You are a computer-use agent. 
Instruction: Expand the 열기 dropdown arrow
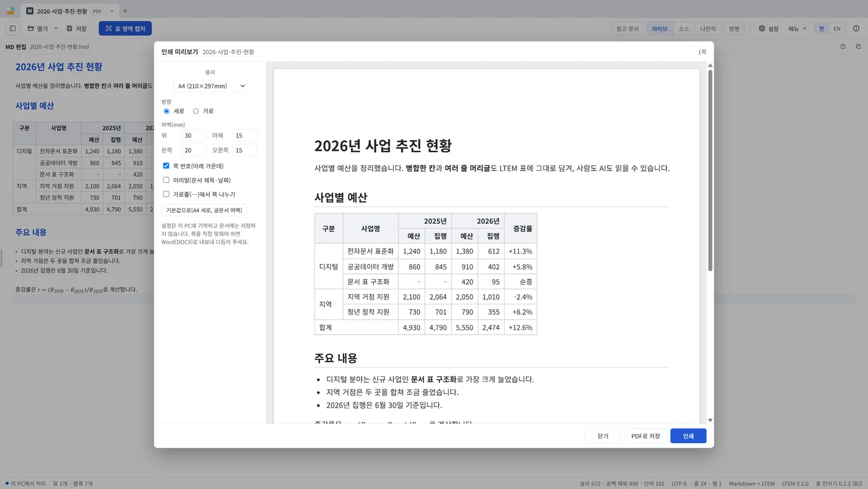pos(56,28)
